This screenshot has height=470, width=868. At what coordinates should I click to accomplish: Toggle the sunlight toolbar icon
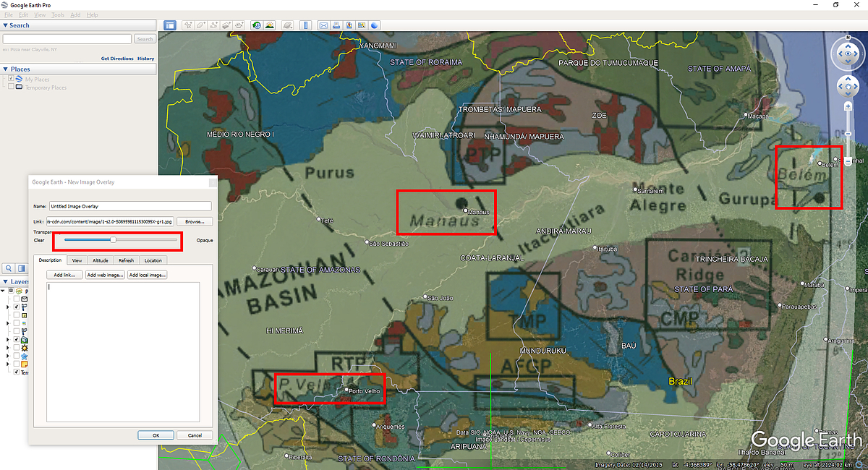(269, 25)
